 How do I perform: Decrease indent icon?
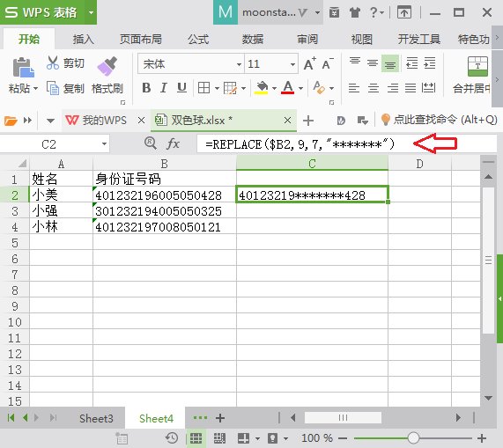[x=411, y=63]
